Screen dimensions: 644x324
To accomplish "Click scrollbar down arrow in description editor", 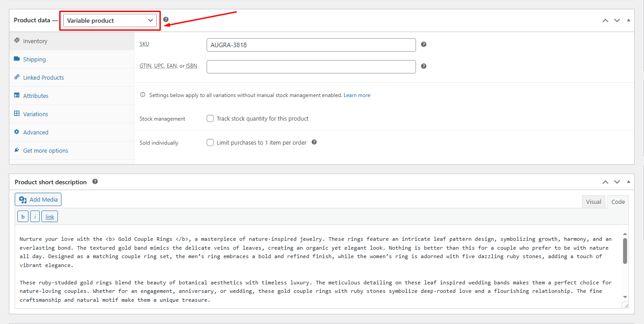I will coord(625,297).
